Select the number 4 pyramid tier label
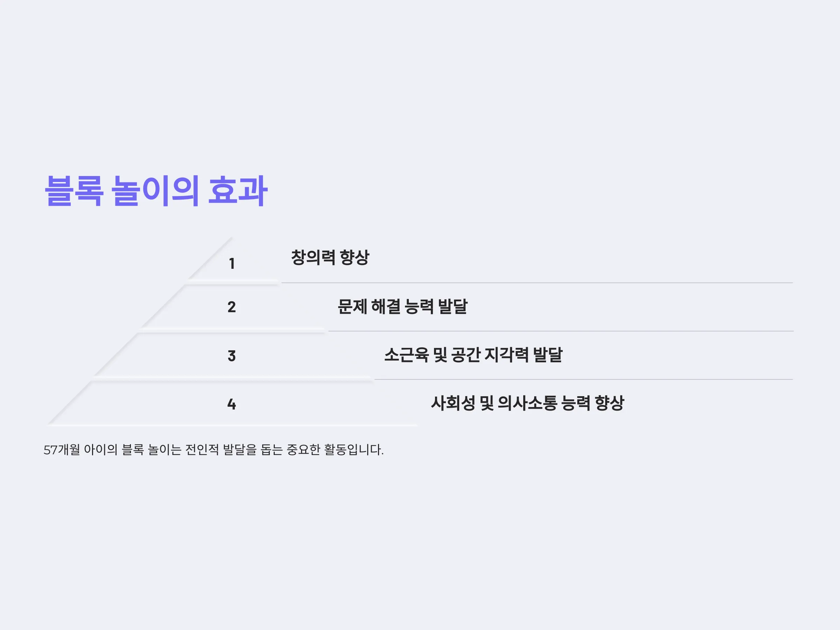Image resolution: width=840 pixels, height=630 pixels. [232, 404]
